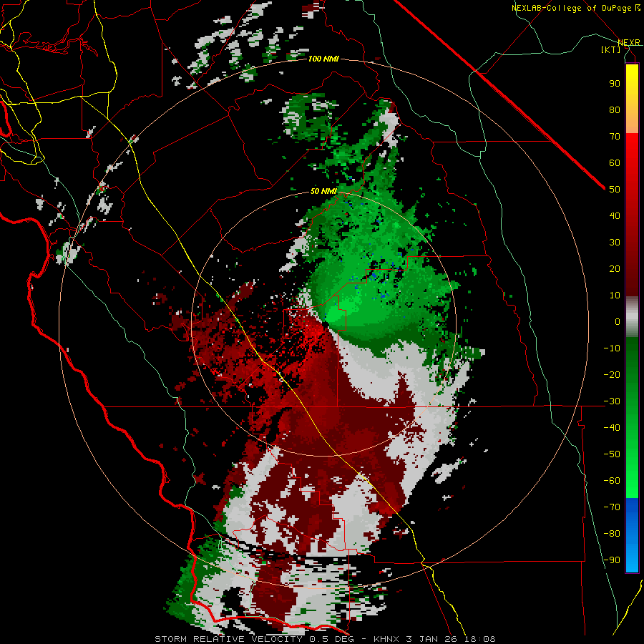Click the -40 value on the velocity scale
The image size is (644, 644).
[x=612, y=428]
